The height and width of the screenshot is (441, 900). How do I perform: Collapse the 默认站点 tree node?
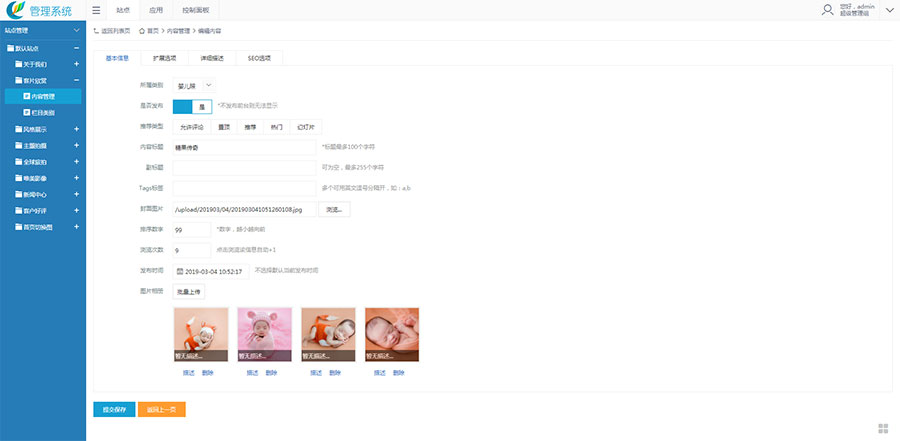point(76,48)
